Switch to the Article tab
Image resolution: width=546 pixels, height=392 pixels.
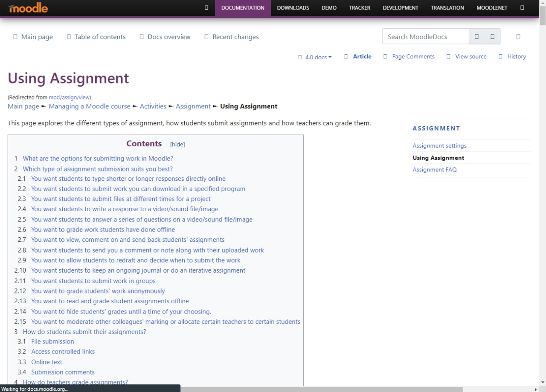coord(362,56)
